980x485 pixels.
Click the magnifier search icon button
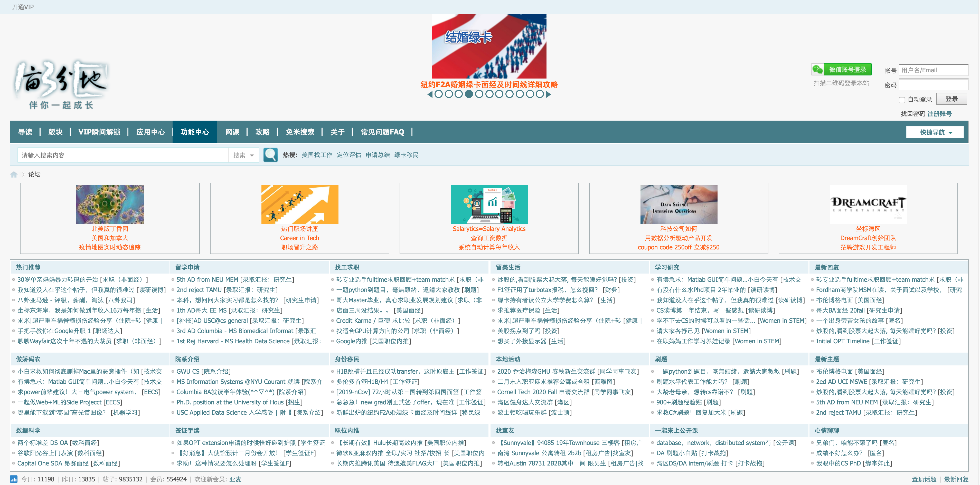270,155
